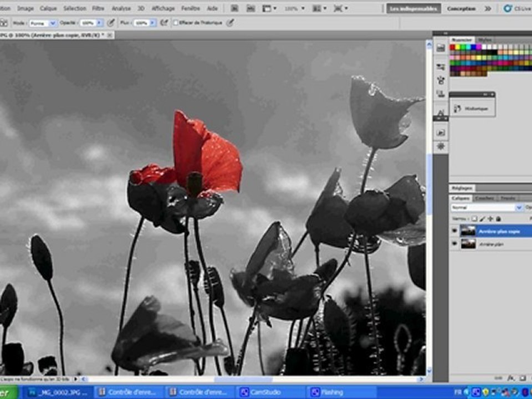Open the Clone Source panel icon in dock
Screen dimensions: 532x399
coord(441,80)
